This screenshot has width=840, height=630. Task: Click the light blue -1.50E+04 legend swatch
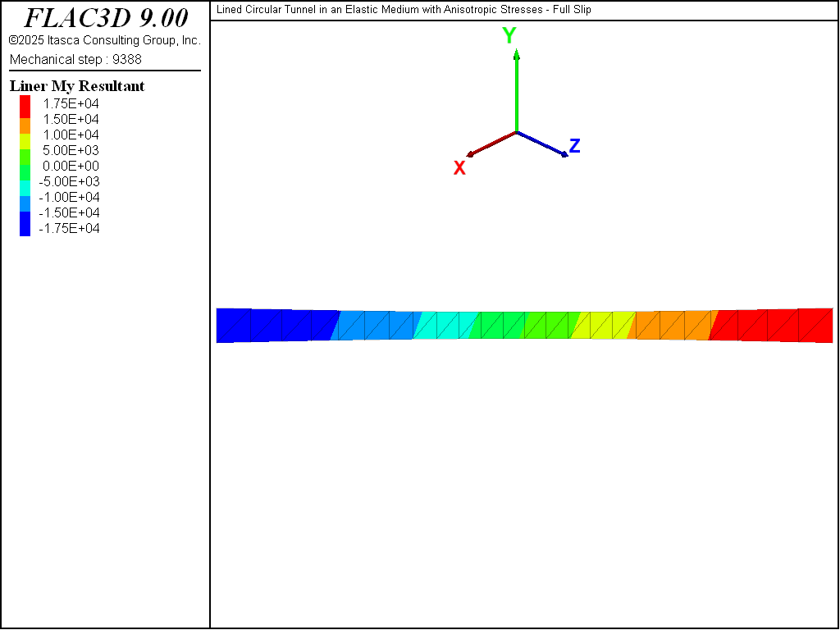[x=25, y=203]
